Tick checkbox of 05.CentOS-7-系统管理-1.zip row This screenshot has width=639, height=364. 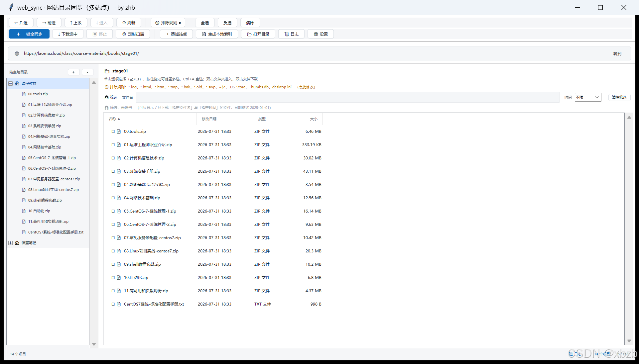[x=113, y=211]
